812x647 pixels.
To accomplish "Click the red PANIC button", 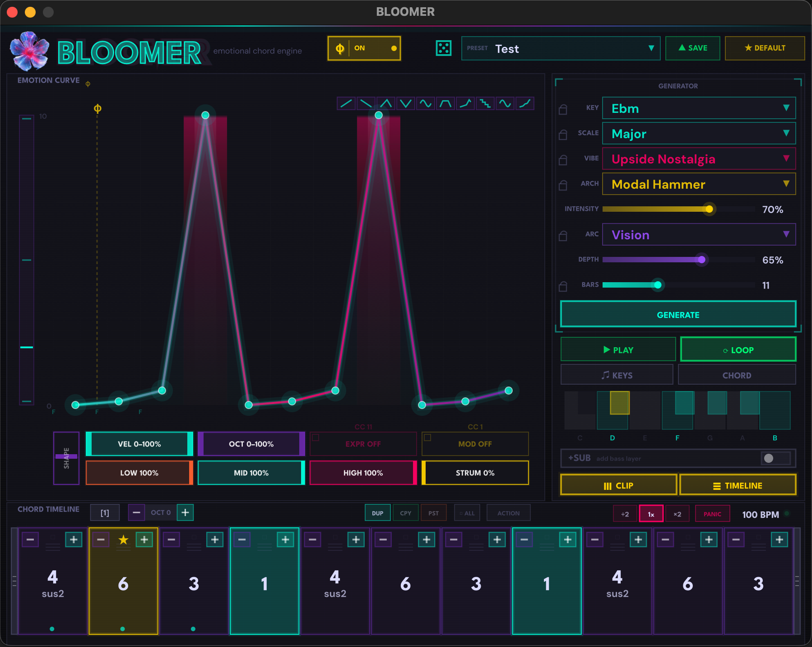I will pyautogui.click(x=712, y=514).
